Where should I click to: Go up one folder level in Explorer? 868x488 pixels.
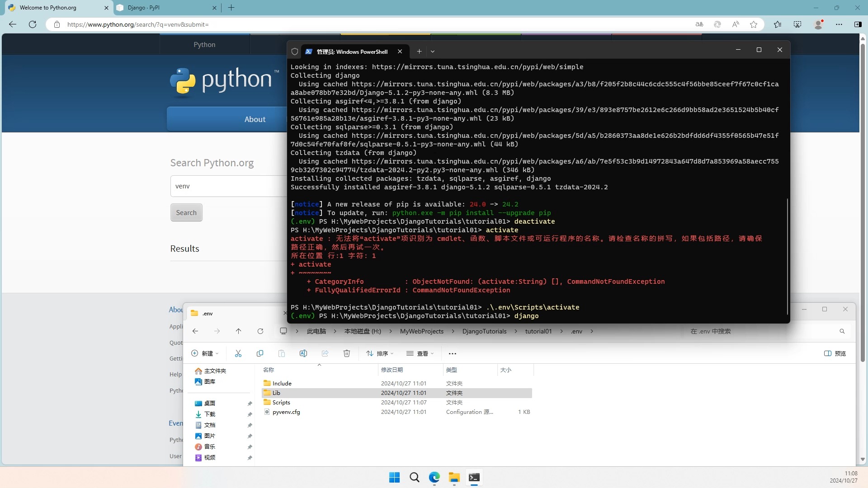(238, 331)
